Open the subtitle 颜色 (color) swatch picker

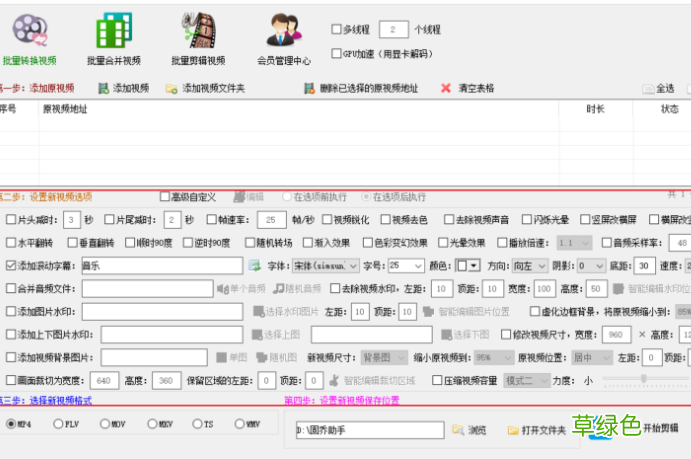tap(467, 266)
